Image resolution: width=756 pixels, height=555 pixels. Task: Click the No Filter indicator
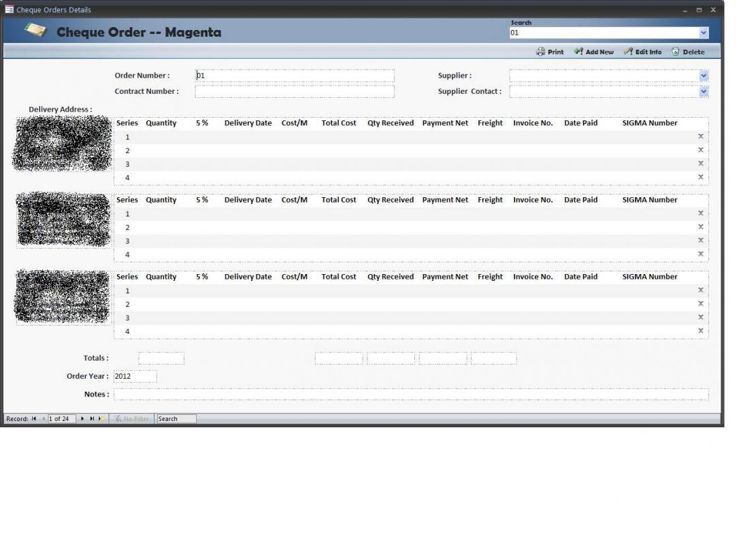pos(131,419)
